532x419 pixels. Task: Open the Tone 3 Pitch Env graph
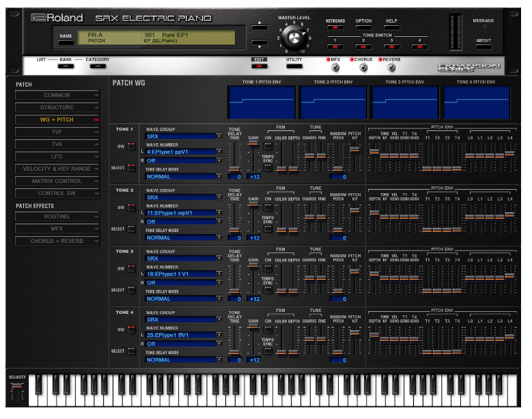point(405,102)
